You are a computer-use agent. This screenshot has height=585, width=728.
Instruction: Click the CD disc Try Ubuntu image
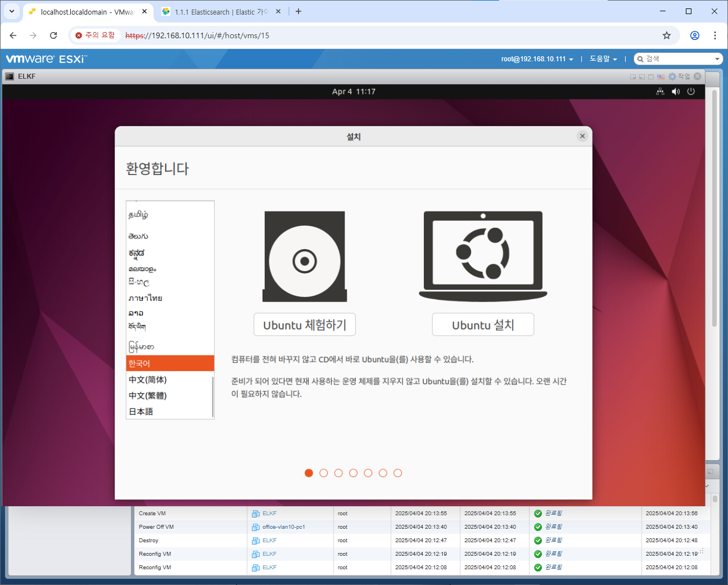coord(305,256)
